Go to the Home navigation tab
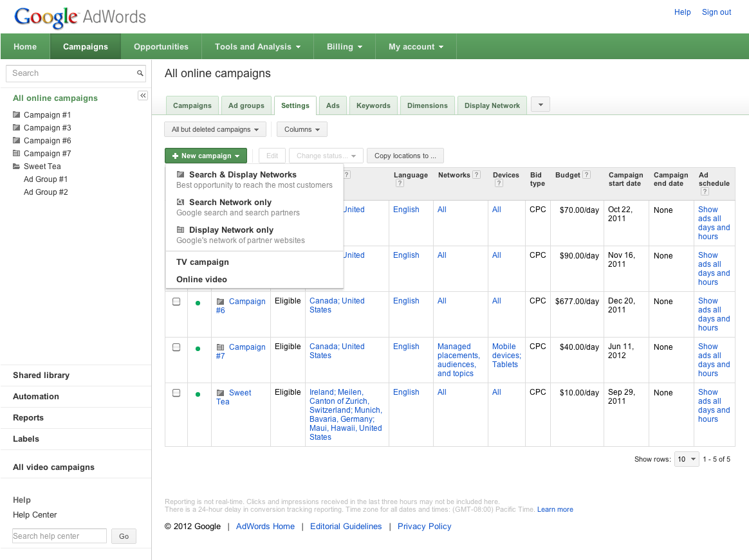Image resolution: width=749 pixels, height=560 pixels. point(25,46)
